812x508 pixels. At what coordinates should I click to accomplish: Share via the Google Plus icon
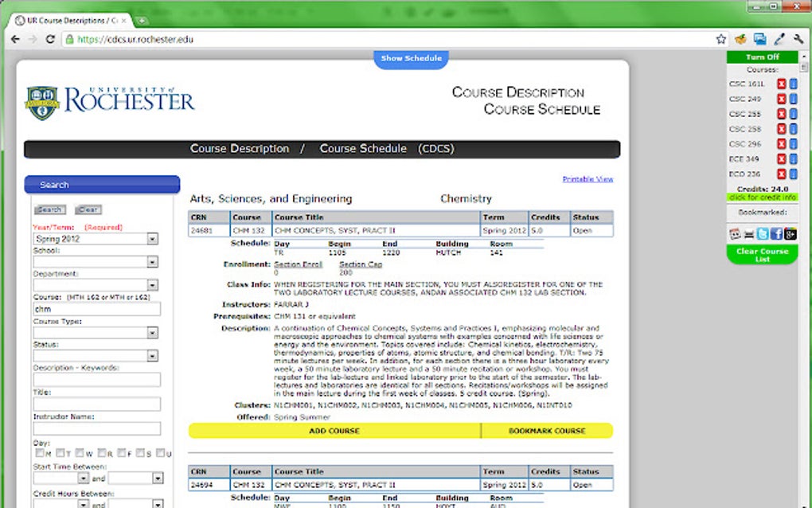(791, 234)
